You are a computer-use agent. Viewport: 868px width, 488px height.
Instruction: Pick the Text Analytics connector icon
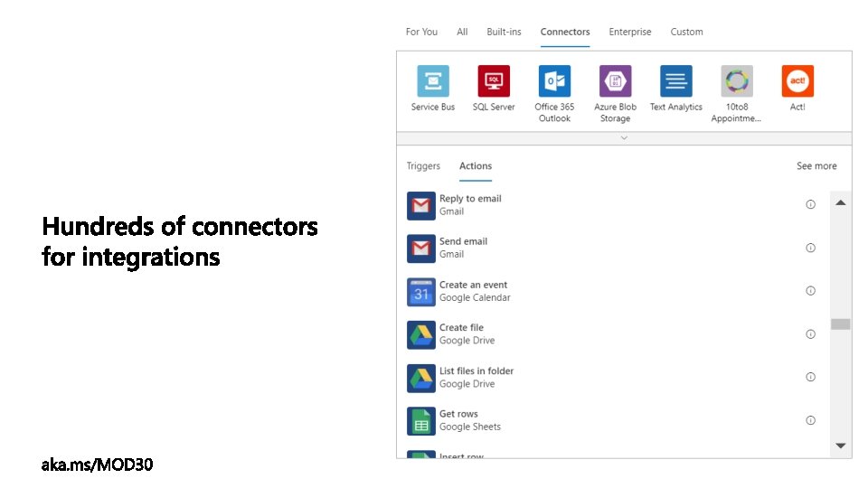[676, 81]
